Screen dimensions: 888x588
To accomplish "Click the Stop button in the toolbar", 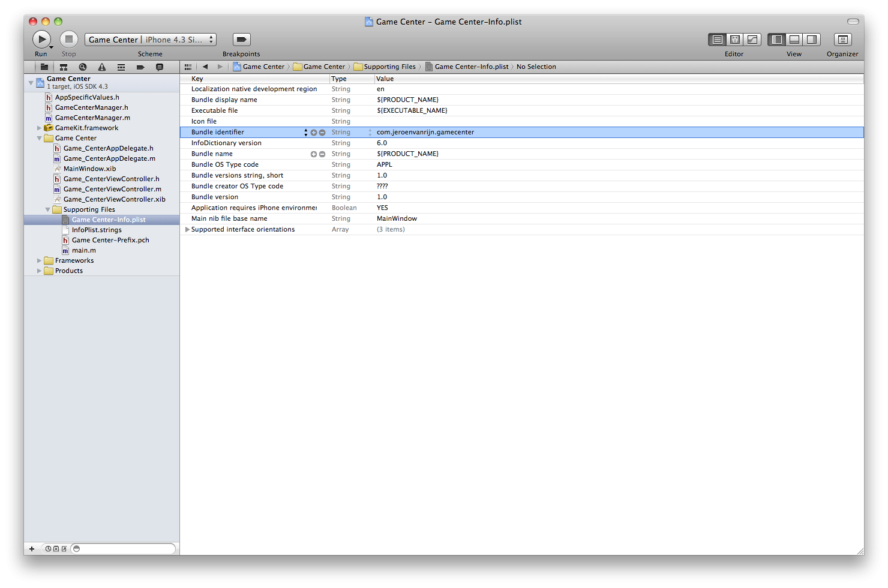I will [69, 40].
